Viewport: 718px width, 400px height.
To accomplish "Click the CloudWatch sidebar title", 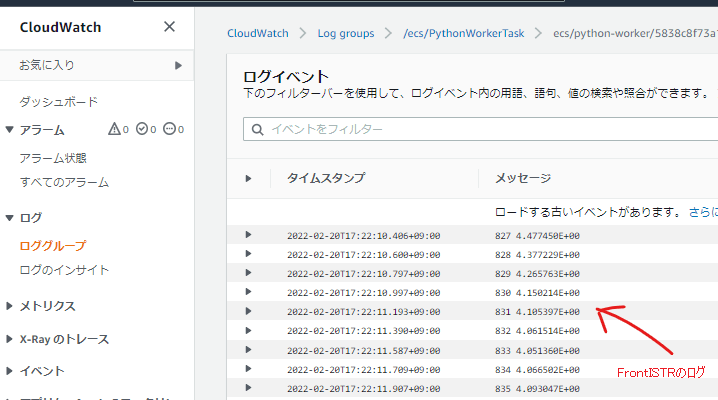I will point(60,27).
